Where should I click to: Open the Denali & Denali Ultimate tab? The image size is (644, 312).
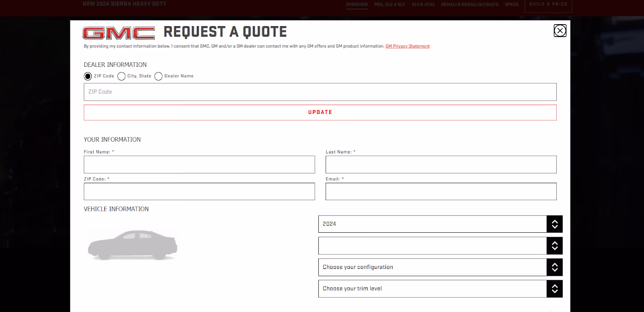click(470, 4)
